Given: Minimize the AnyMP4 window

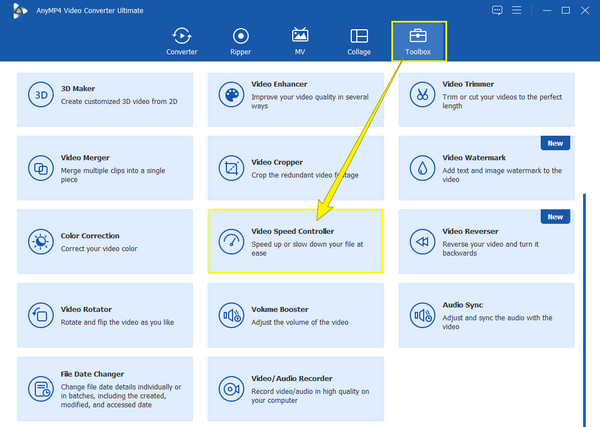Looking at the screenshot, I should 547,10.
